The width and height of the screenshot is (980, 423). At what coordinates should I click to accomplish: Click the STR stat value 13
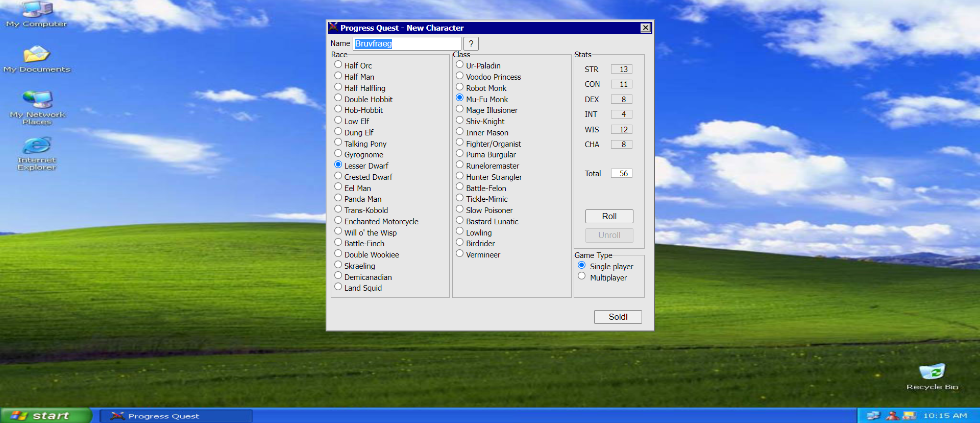(622, 69)
